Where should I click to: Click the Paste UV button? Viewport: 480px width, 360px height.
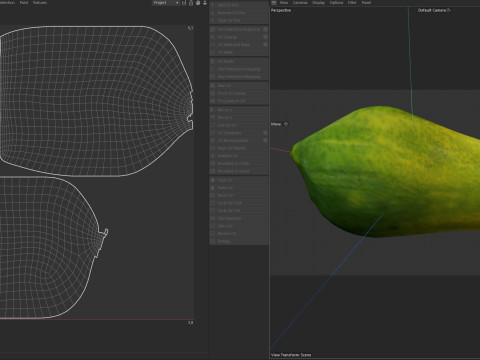pyautogui.click(x=239, y=188)
